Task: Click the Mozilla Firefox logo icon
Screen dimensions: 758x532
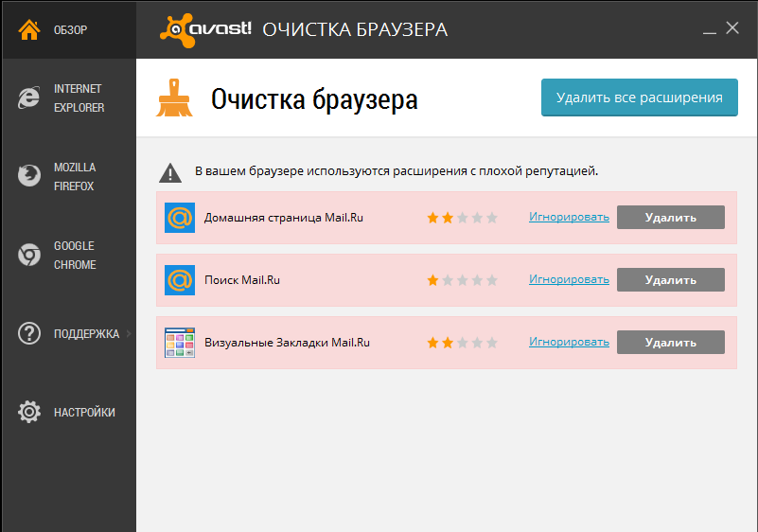Action: [x=29, y=176]
